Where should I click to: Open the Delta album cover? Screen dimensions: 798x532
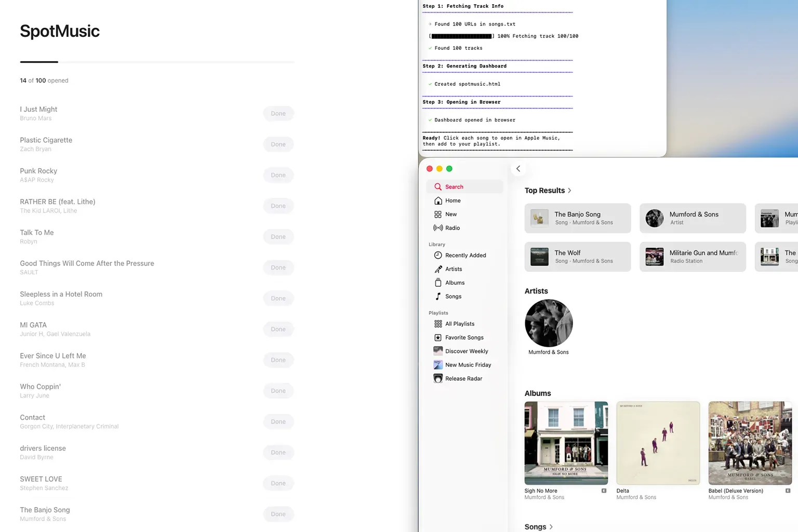pos(658,443)
